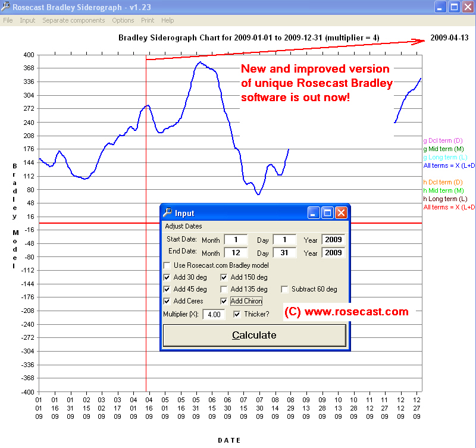Click the 'h Mid term (M)' legend entry
Image resolution: width=476 pixels, height=448 pixels.
coord(443,190)
